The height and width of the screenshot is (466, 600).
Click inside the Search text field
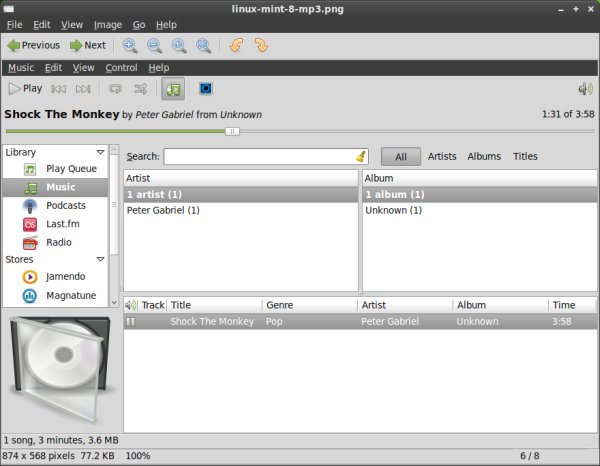pyautogui.click(x=258, y=156)
